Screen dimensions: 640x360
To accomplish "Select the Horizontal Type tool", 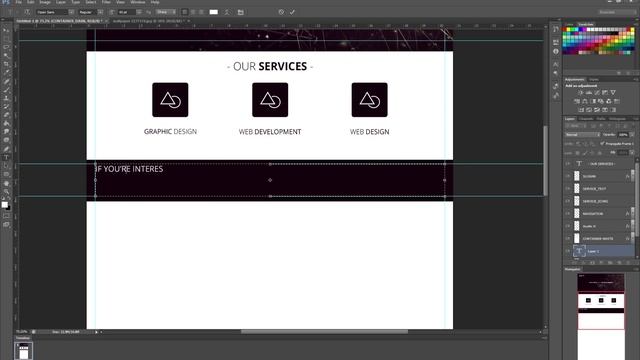I will (6, 157).
